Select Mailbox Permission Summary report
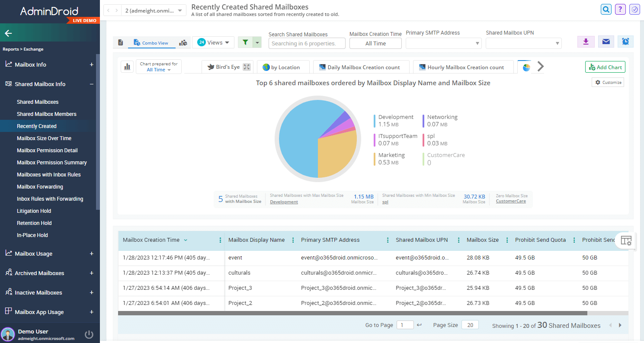 (x=52, y=163)
